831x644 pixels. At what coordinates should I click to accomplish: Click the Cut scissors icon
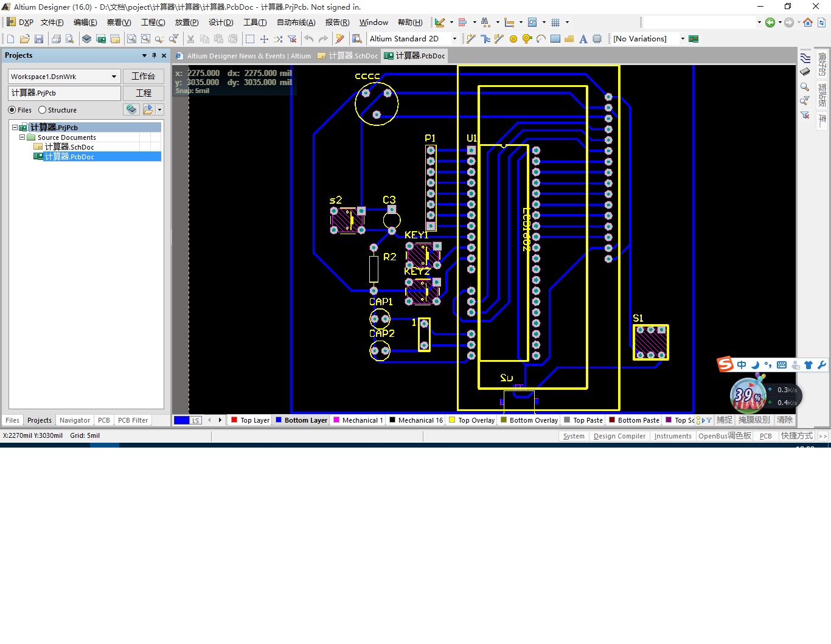[x=190, y=39]
